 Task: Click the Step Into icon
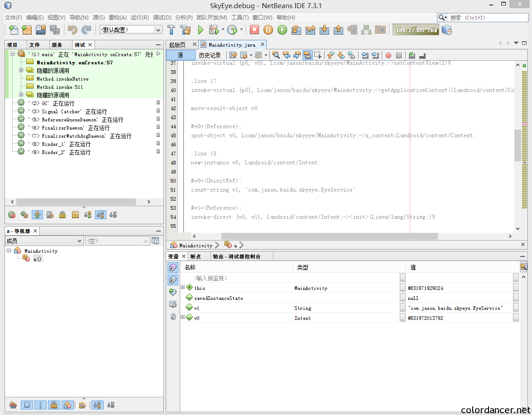[324, 30]
